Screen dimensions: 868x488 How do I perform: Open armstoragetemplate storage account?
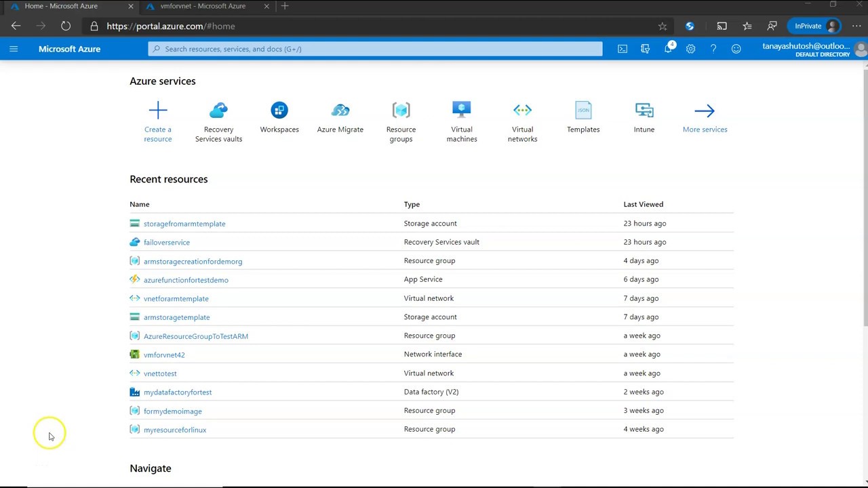pos(177,317)
